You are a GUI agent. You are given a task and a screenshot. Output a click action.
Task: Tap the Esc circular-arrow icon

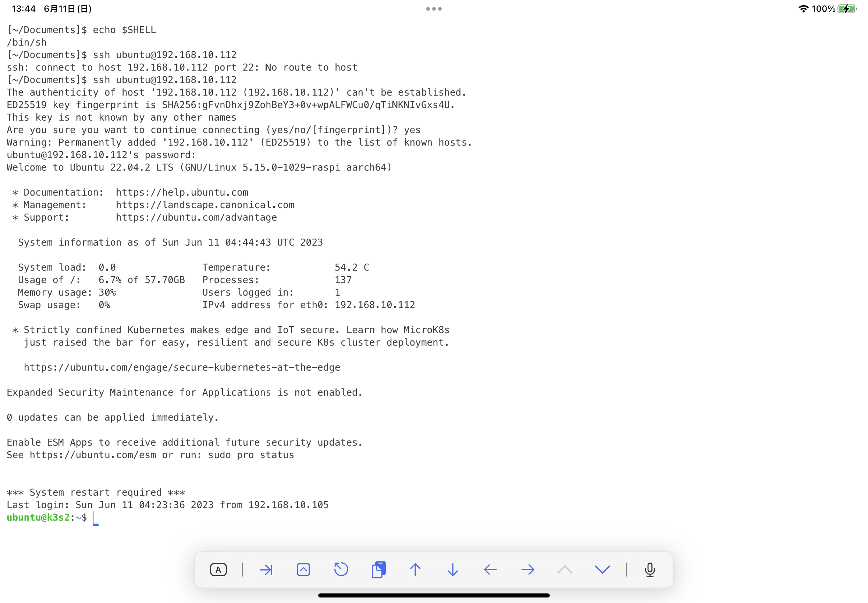(x=341, y=570)
